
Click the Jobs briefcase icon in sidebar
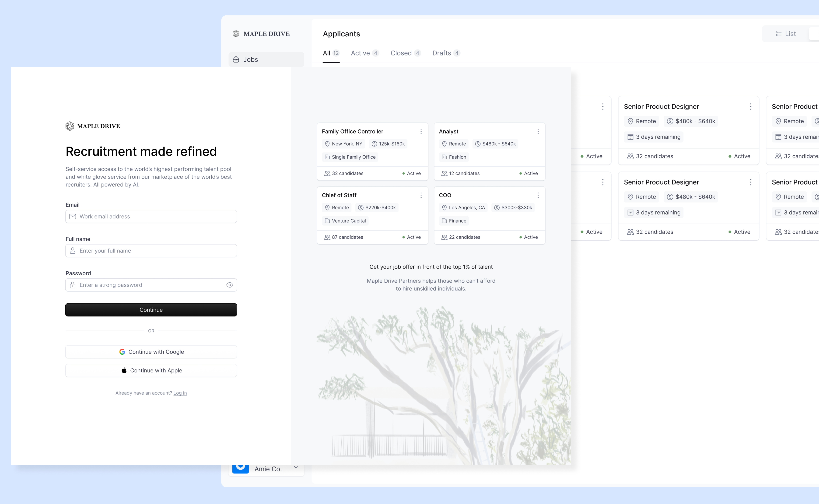pyautogui.click(x=236, y=59)
